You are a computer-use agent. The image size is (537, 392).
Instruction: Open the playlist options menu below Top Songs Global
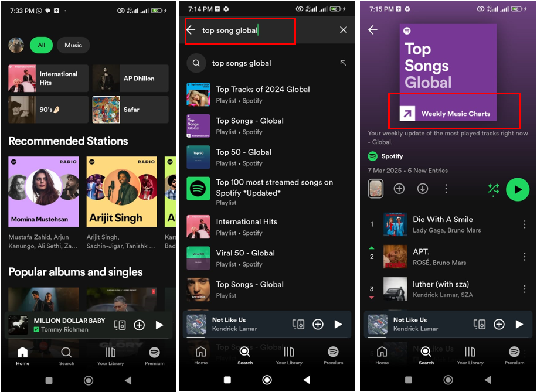446,189
